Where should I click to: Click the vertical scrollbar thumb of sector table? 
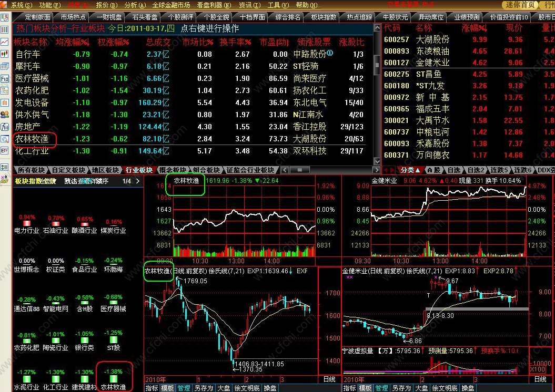pos(377,65)
